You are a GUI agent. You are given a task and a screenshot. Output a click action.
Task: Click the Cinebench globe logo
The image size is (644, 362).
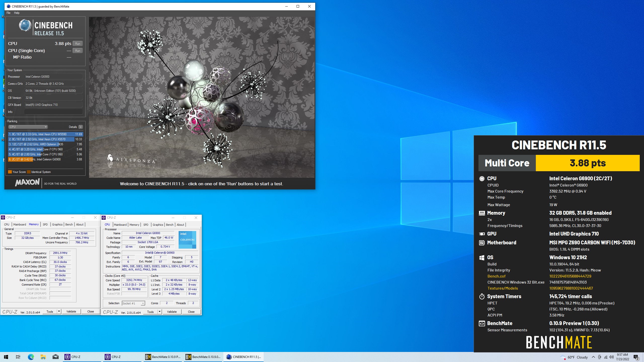pyautogui.click(x=25, y=26)
